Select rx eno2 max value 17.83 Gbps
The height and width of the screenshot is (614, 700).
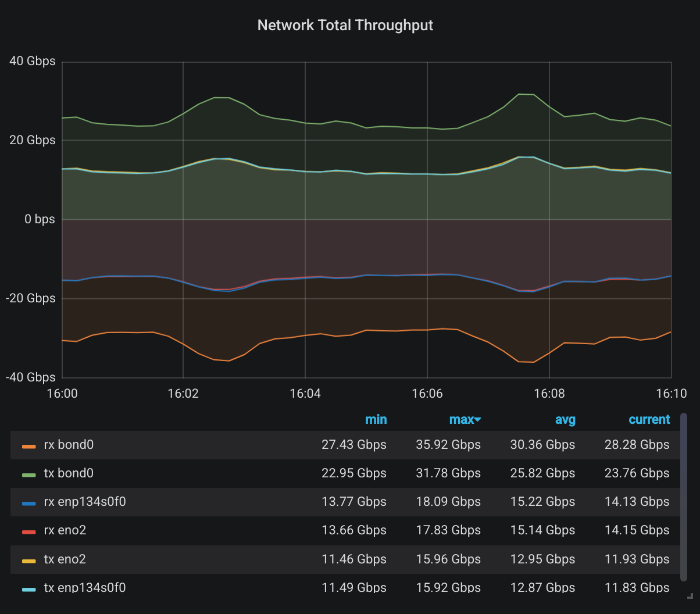[x=448, y=530]
